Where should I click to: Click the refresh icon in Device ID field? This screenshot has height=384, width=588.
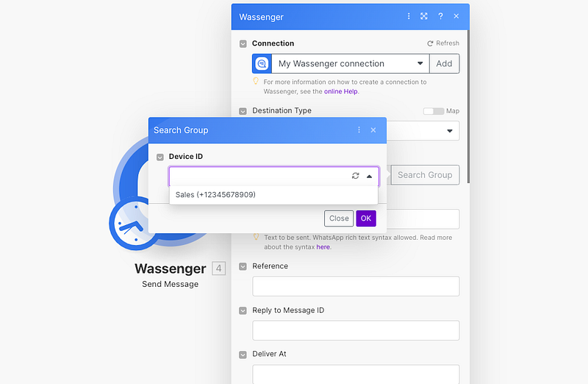coord(356,176)
